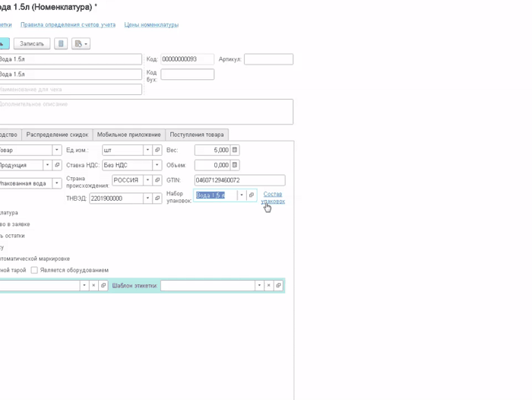This screenshot has width=532, height=400.
Task: Enable the Является оборудованием checkbox
Action: (34, 270)
